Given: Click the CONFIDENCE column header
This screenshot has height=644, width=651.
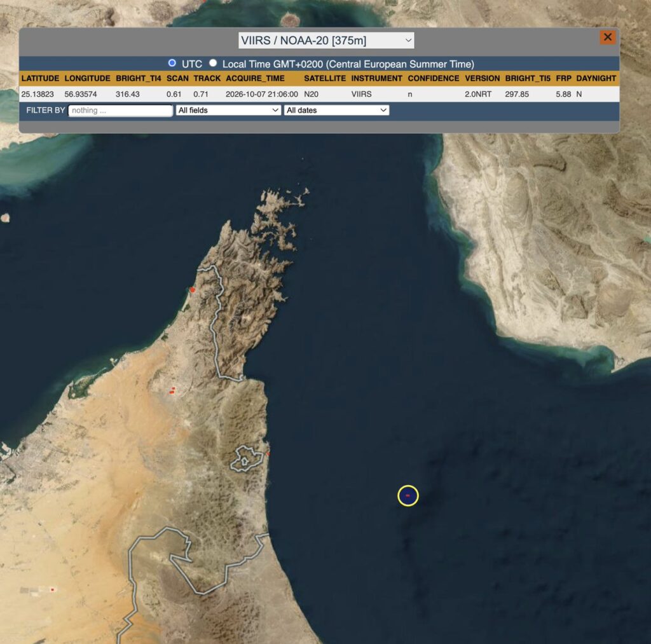Looking at the screenshot, I should (434, 78).
